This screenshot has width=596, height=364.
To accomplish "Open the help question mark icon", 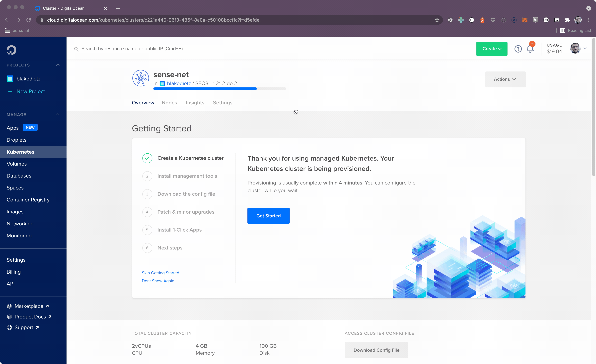I will click(518, 49).
